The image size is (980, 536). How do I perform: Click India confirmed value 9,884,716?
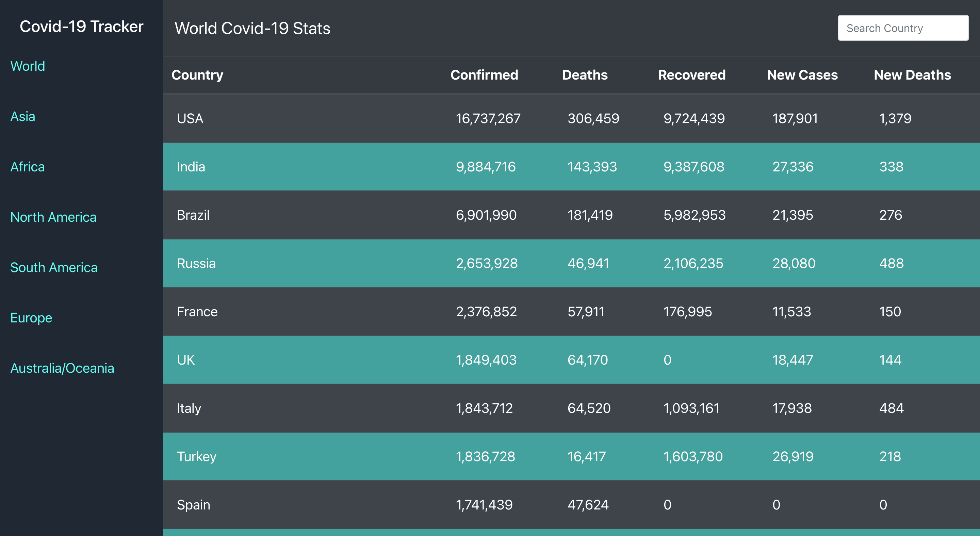tap(486, 167)
